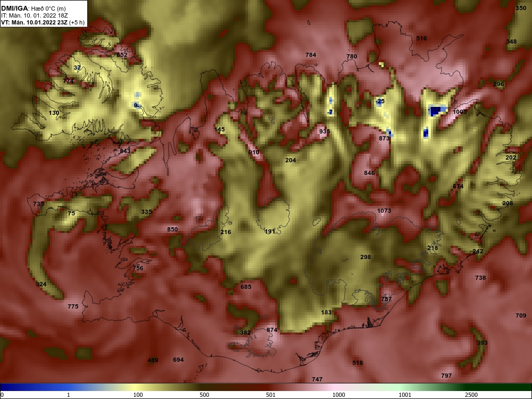
Task: Select the 382 height label
Action: coord(245,332)
